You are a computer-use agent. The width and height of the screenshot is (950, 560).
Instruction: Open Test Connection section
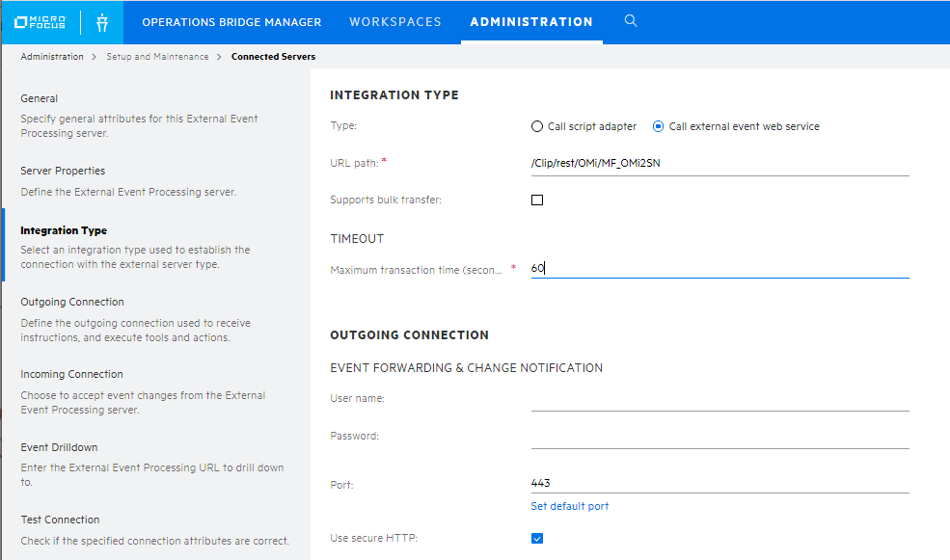(60, 520)
